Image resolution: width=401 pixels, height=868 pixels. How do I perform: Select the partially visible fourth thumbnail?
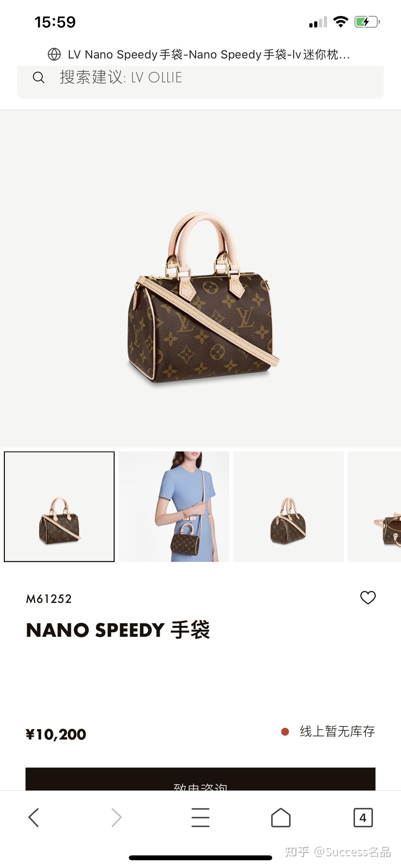tap(375, 507)
